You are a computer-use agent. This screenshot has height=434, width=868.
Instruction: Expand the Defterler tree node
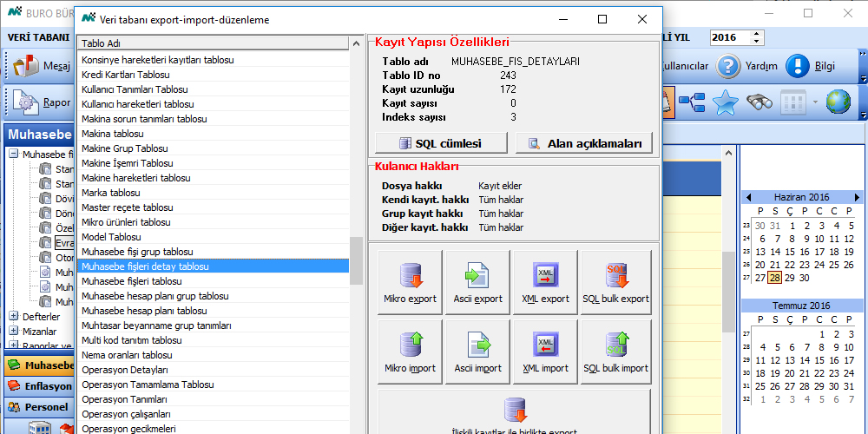tap(14, 317)
